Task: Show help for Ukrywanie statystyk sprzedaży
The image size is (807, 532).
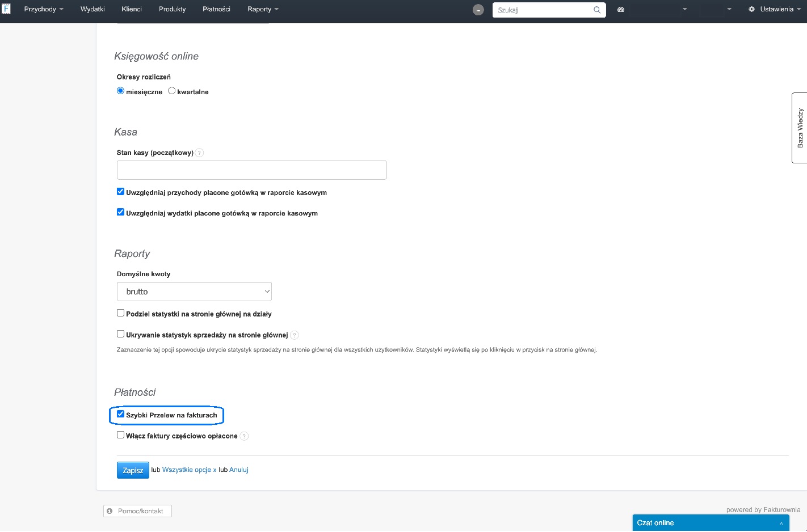Action: tap(295, 335)
